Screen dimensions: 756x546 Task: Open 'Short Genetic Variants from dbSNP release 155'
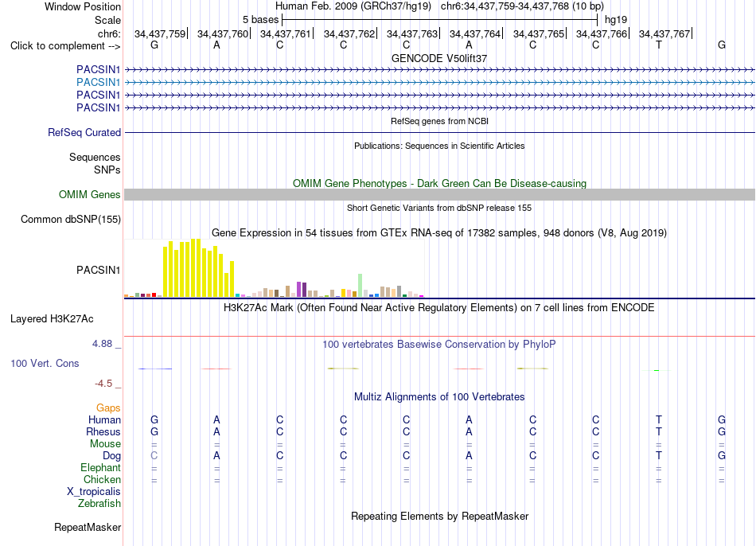439,208
